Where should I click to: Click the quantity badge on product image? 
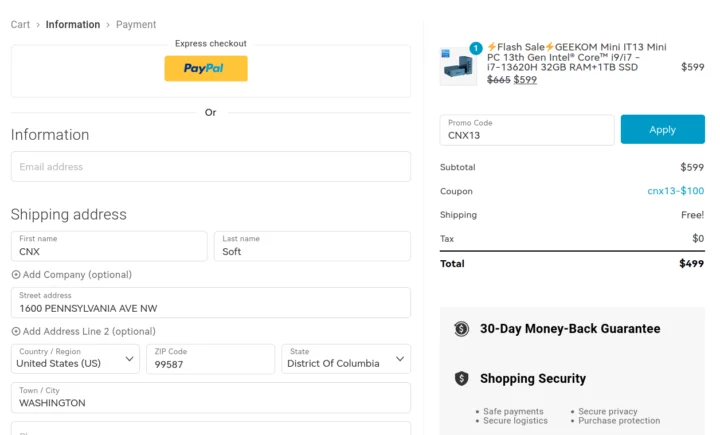[476, 48]
